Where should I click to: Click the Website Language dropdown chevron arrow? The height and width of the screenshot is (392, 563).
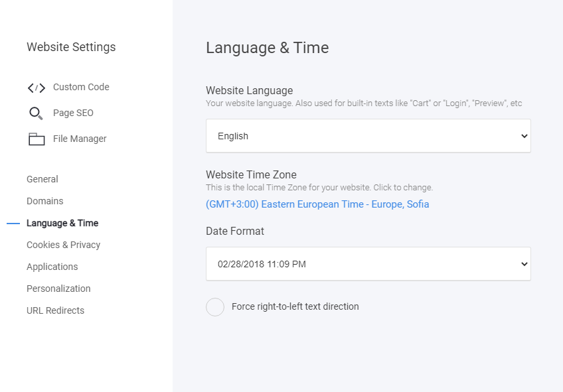tap(524, 136)
